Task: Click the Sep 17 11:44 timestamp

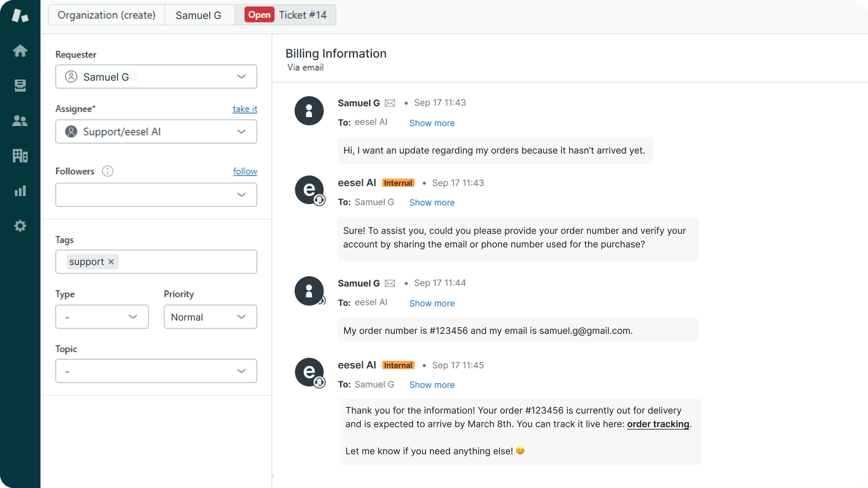Action: [440, 283]
